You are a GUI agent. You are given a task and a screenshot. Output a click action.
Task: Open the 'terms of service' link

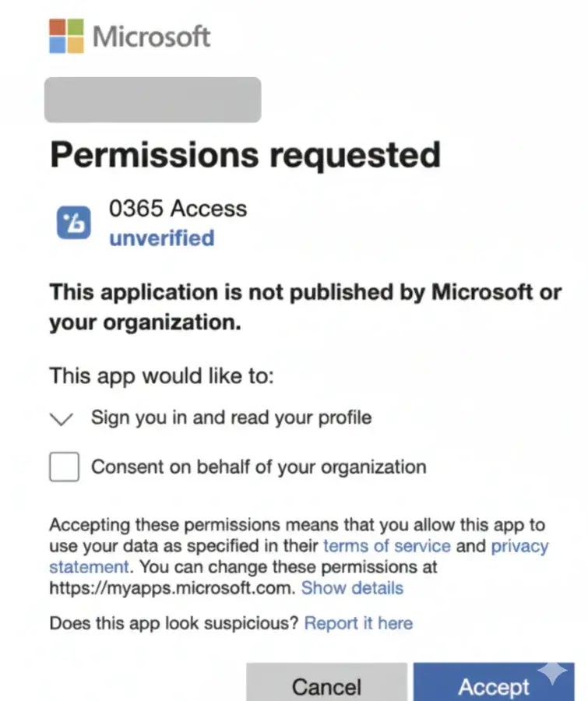pyautogui.click(x=387, y=546)
